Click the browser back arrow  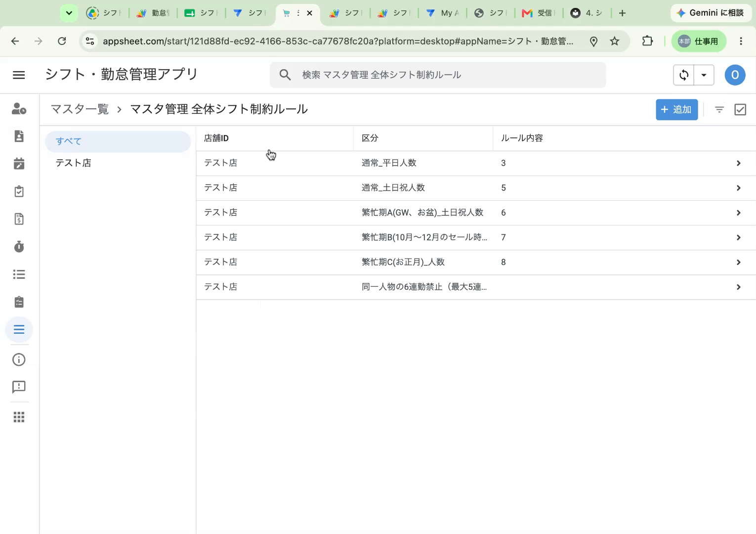15,41
